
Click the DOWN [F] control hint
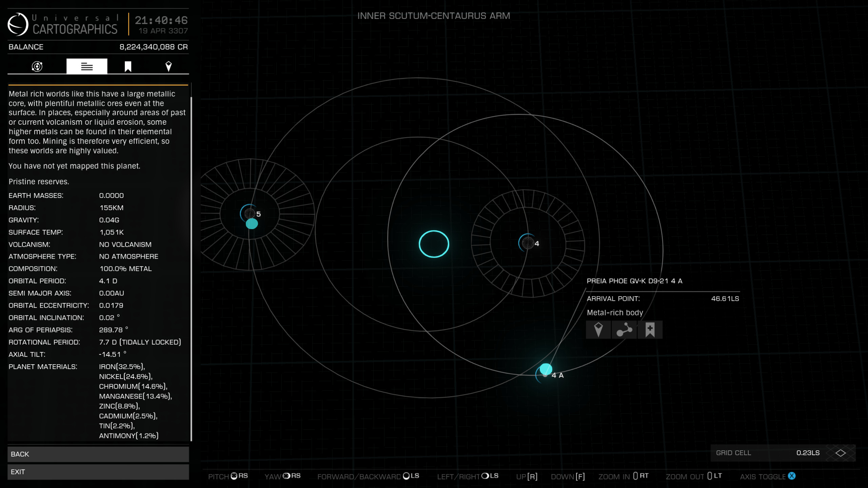click(x=568, y=476)
